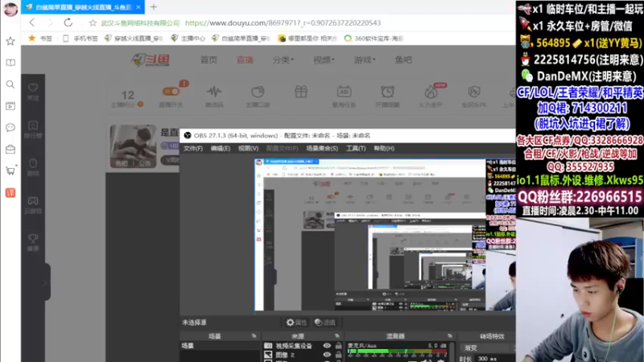Collapse the Douyu sidebar with arrow handle
Viewport: 644px width, 362px height.
[46, 282]
